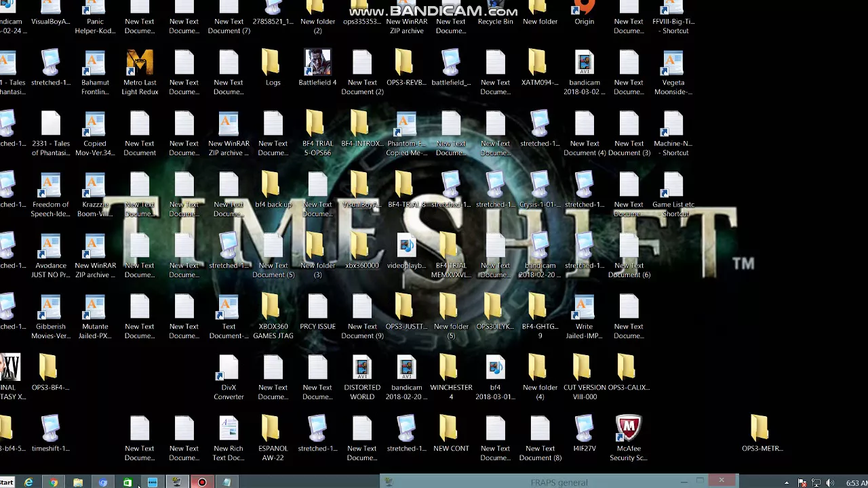Select the I4IF27V file icon

point(584,434)
